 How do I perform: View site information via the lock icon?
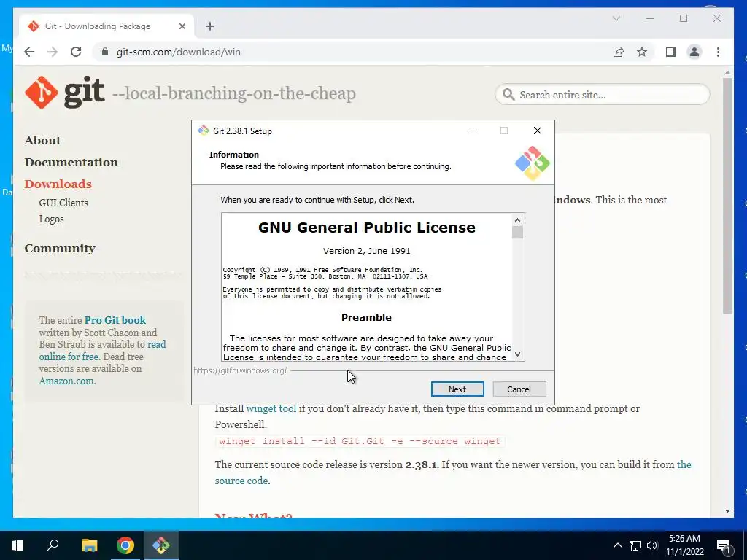tap(105, 52)
